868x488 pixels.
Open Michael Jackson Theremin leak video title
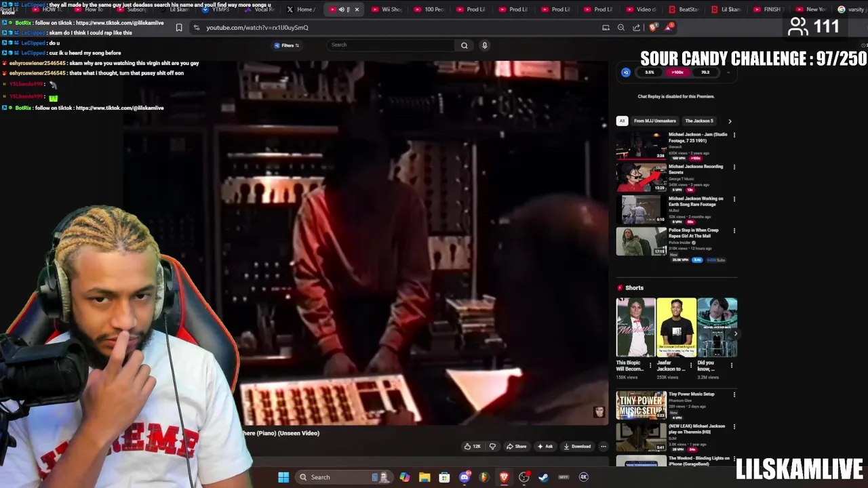pyautogui.click(x=697, y=429)
